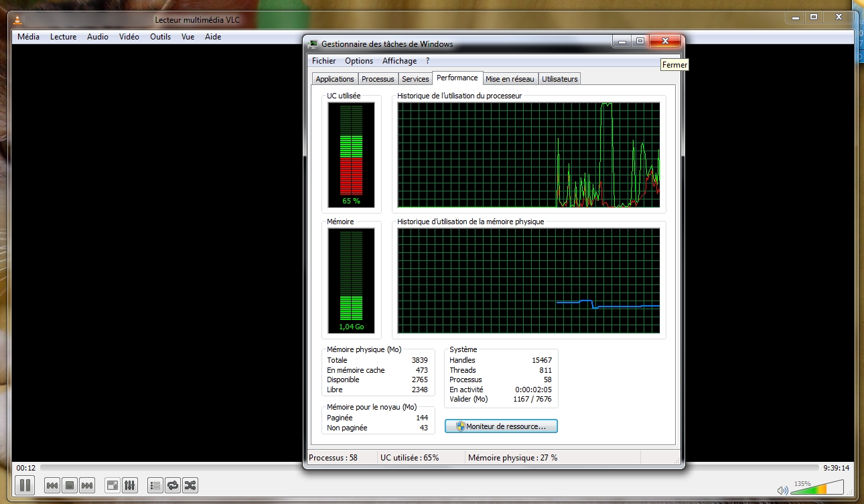Show the VLC playlist
This screenshot has width=864, height=504.
point(155,485)
